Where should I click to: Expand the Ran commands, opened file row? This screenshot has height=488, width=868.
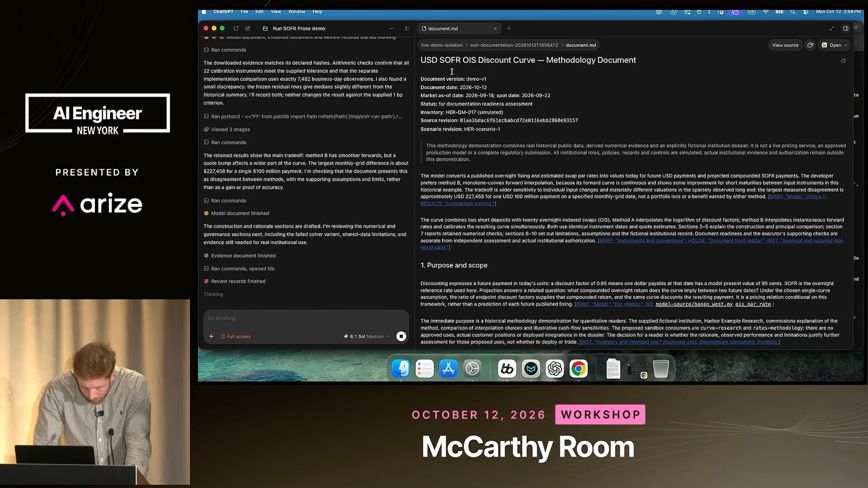point(239,268)
